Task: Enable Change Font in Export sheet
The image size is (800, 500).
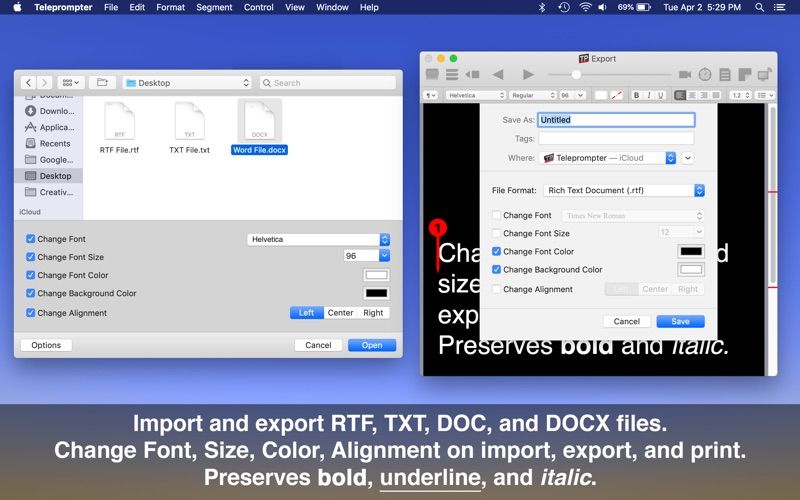Action: coord(496,215)
